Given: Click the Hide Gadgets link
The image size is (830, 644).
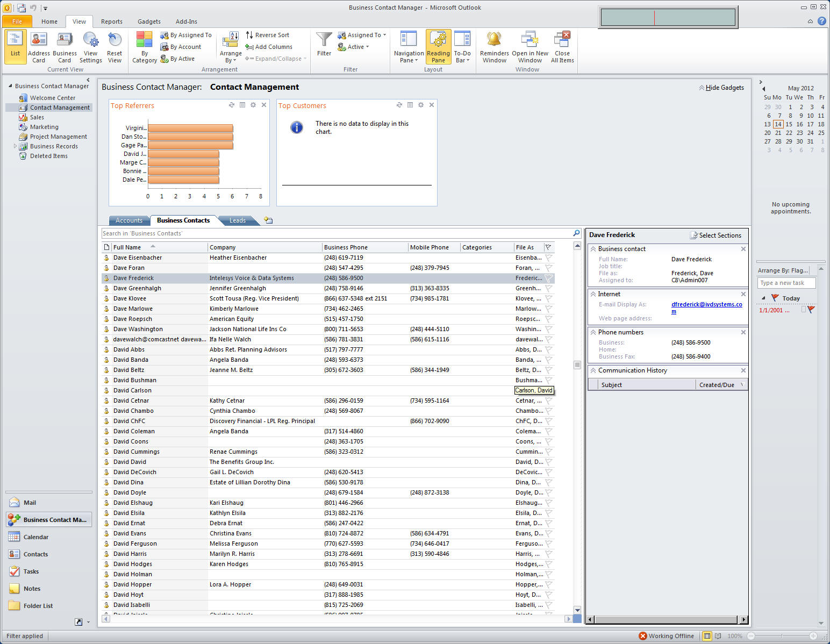Looking at the screenshot, I should (724, 88).
